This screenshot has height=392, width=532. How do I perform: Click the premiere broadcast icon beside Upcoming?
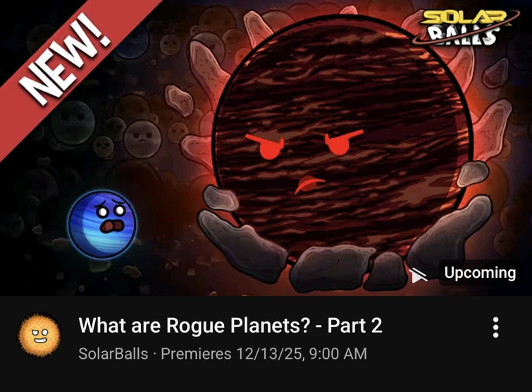coord(418,274)
